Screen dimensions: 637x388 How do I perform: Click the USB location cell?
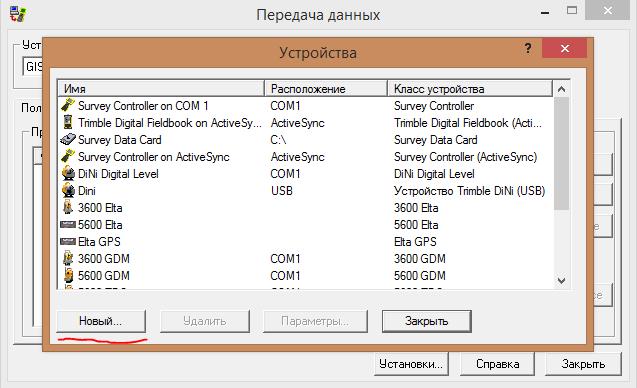(282, 191)
